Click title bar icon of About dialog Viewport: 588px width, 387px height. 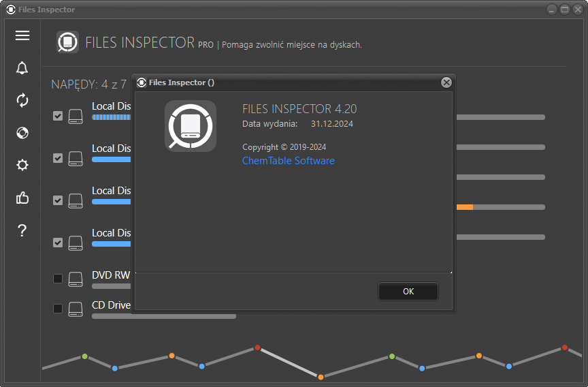[142, 82]
